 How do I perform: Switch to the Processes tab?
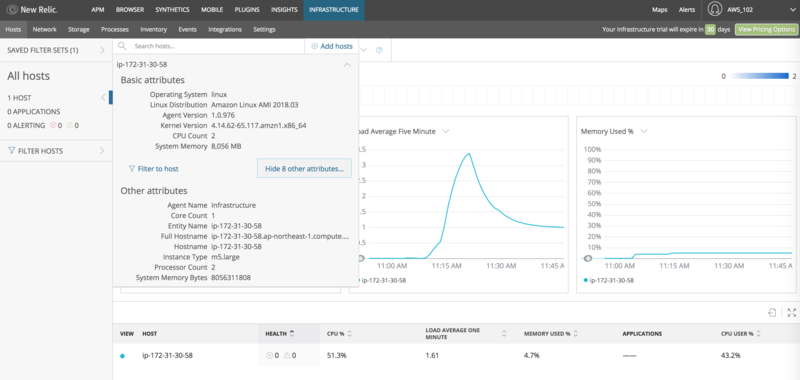pos(115,30)
